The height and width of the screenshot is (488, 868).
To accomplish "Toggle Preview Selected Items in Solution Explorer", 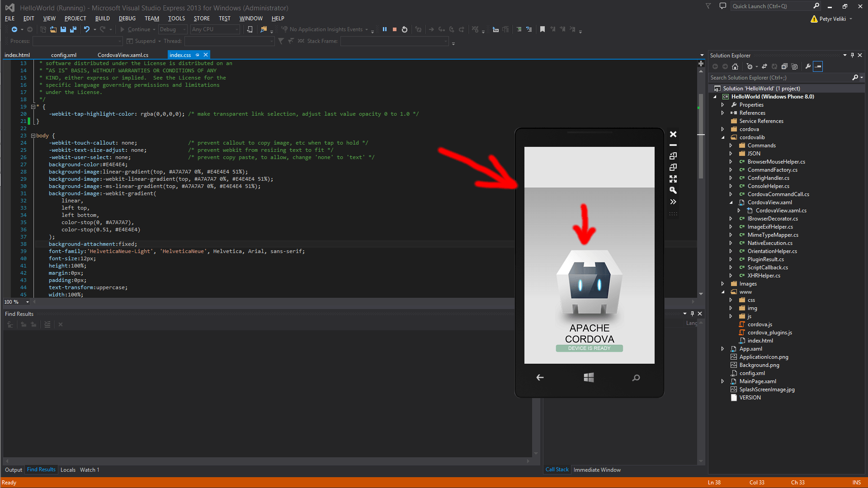I will 818,66.
